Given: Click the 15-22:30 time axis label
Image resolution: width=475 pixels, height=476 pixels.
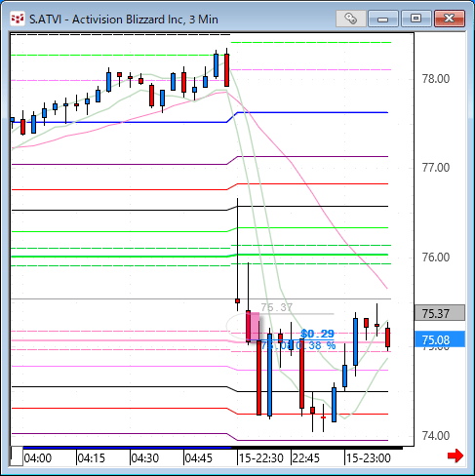Looking at the screenshot, I should 261,458.
